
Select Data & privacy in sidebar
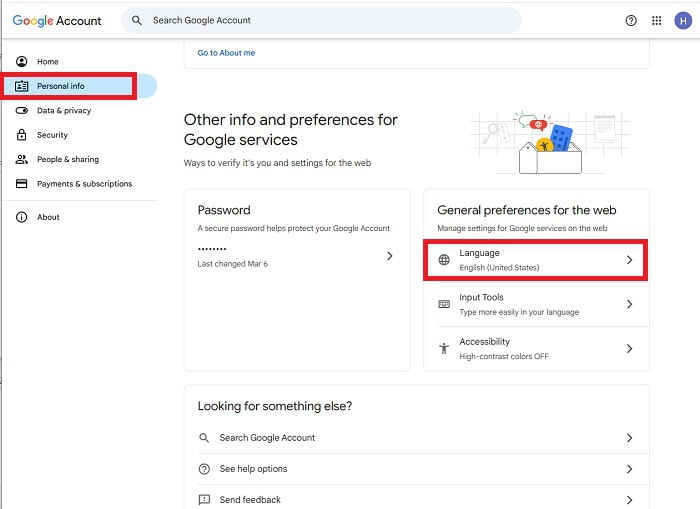[x=64, y=110]
